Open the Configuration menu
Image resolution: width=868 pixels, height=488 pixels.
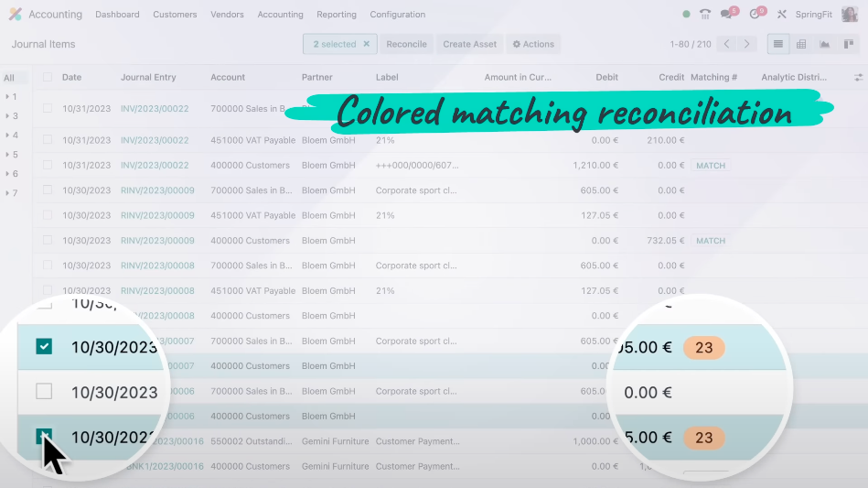click(398, 15)
